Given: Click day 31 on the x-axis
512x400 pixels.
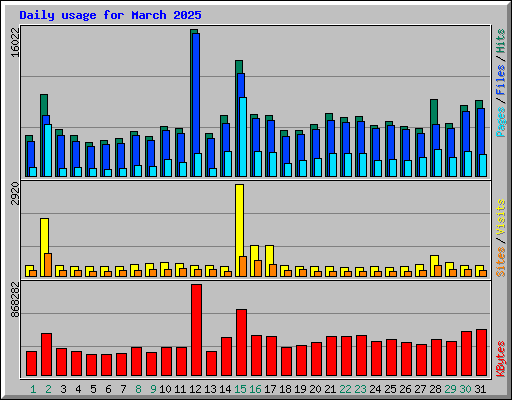Looking at the screenshot, I should click(480, 389).
